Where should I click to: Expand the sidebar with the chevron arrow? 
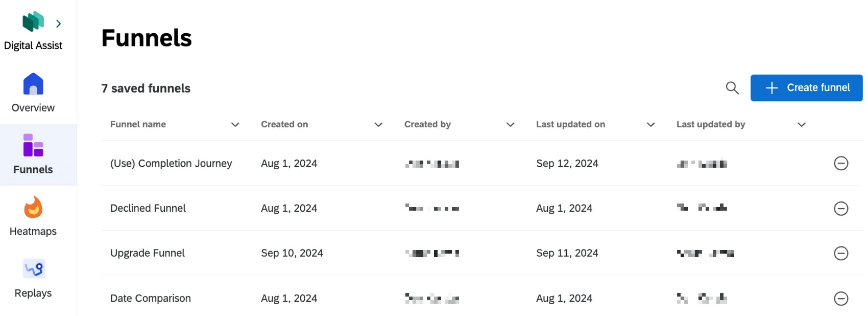point(58,24)
